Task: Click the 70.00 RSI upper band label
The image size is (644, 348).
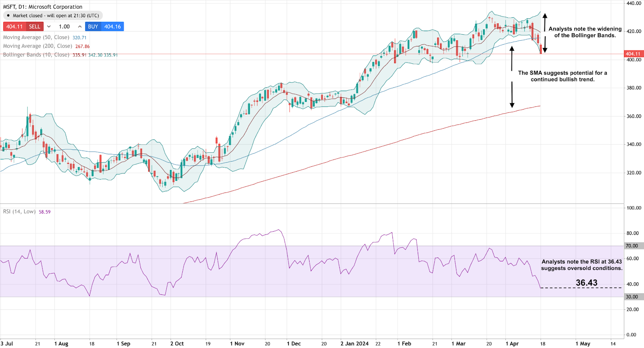Action: [632, 246]
